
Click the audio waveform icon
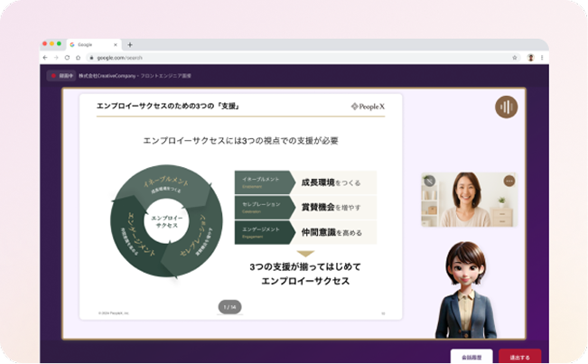(506, 107)
